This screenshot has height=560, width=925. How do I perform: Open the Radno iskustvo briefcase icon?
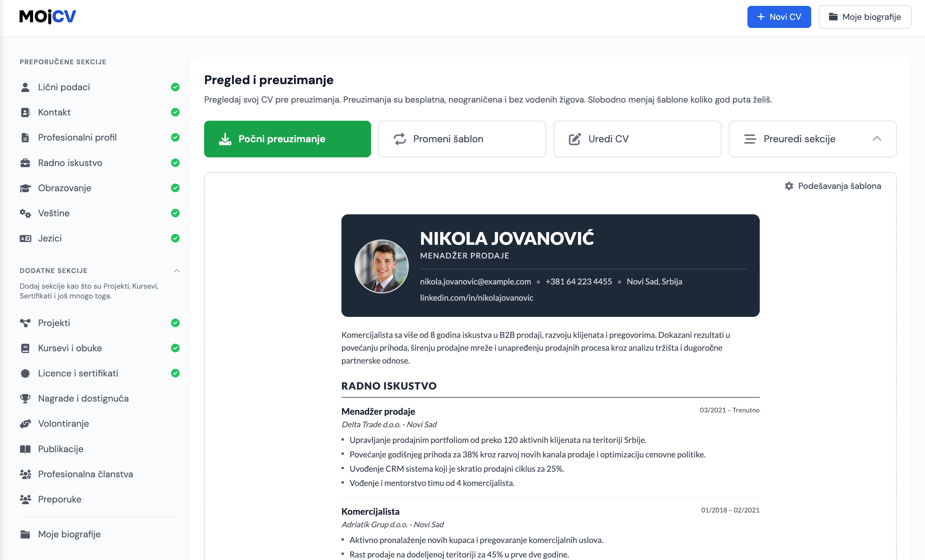pos(25,163)
